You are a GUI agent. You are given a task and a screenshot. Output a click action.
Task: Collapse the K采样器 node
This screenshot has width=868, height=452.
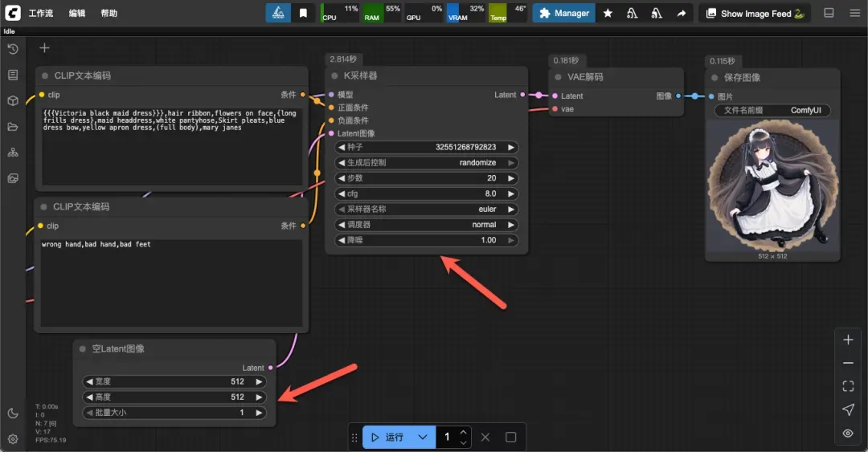(334, 75)
